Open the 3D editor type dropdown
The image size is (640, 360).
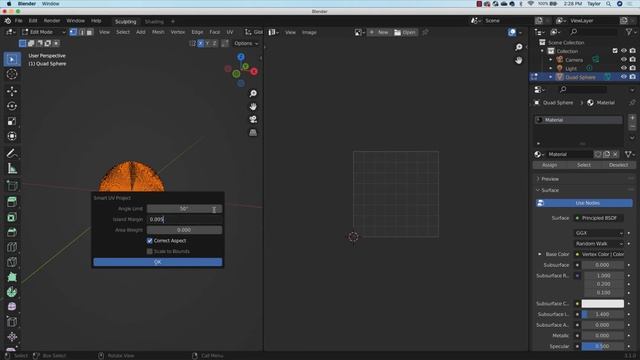[10, 32]
